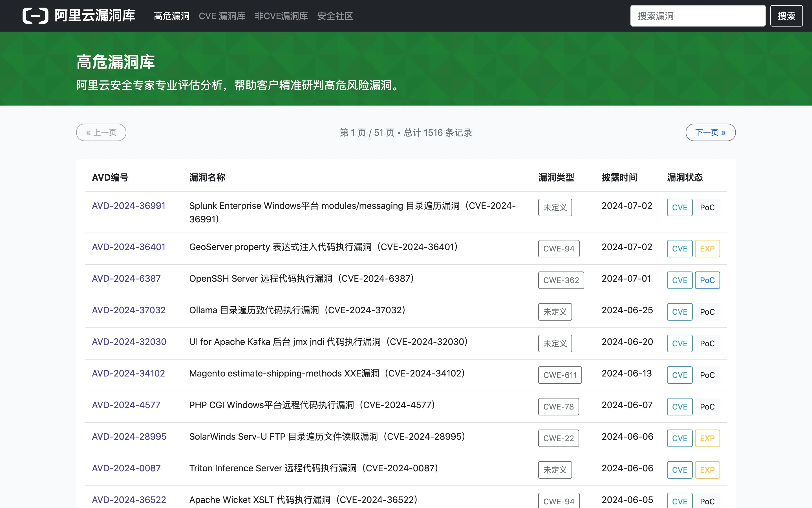This screenshot has height=508, width=812.
Task: Click 未定义 tag in Triton row
Action: [555, 470]
